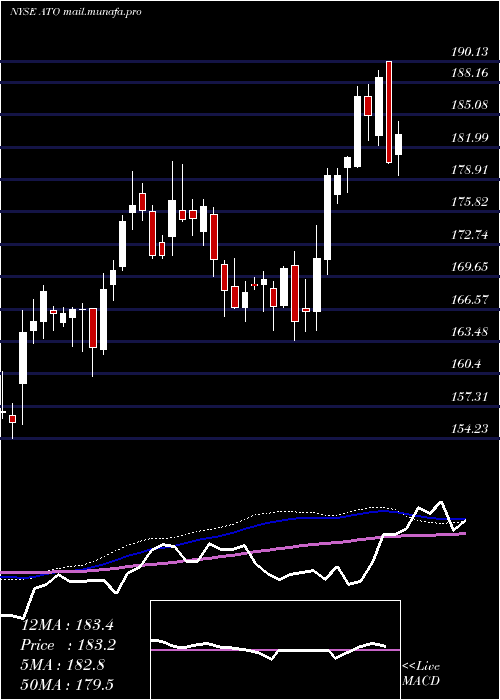Select the 172.74 price level label
500x700 pixels.
point(469,235)
